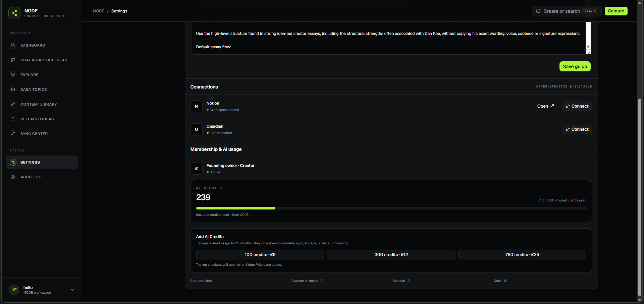644x304 pixels.
Task: Click the Sync Center icon
Action: (13, 134)
